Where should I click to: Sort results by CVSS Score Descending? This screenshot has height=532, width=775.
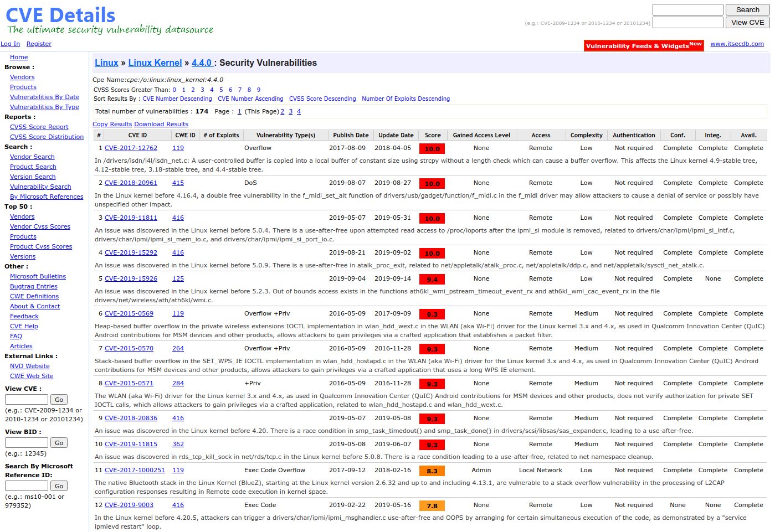[322, 99]
